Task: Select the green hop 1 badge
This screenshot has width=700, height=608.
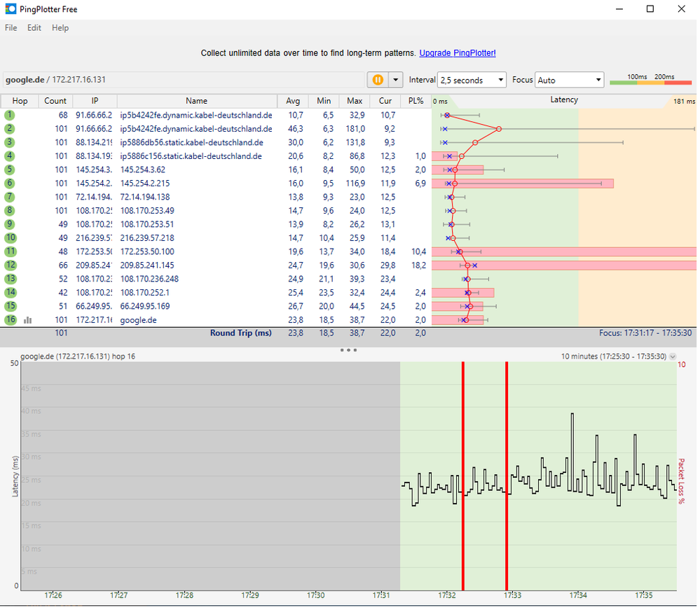Action: 10,115
